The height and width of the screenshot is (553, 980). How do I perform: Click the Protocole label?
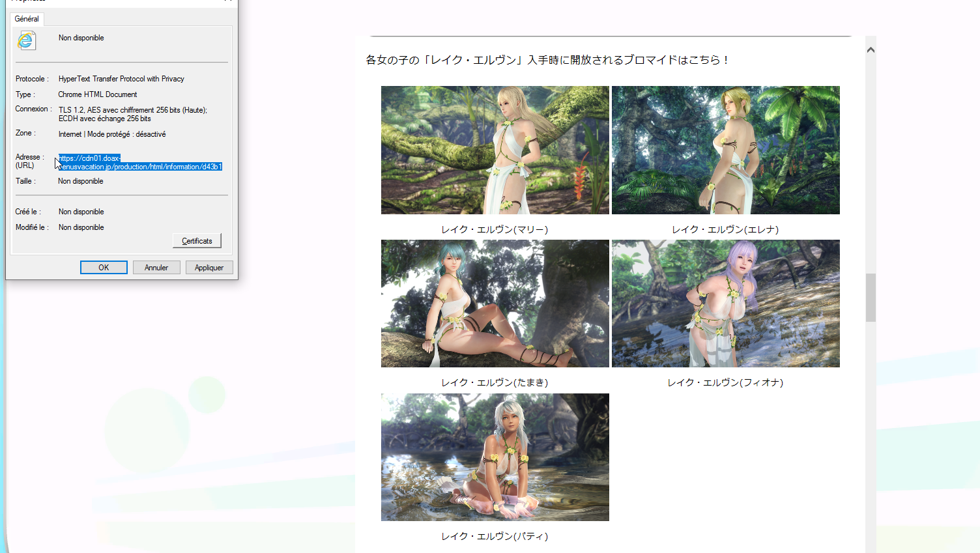(32, 79)
